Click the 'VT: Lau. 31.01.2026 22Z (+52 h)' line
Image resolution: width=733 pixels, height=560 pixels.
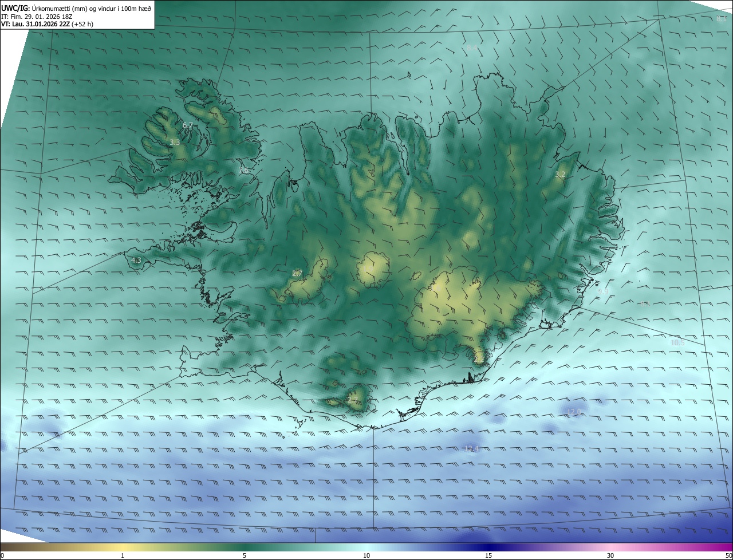pos(48,24)
